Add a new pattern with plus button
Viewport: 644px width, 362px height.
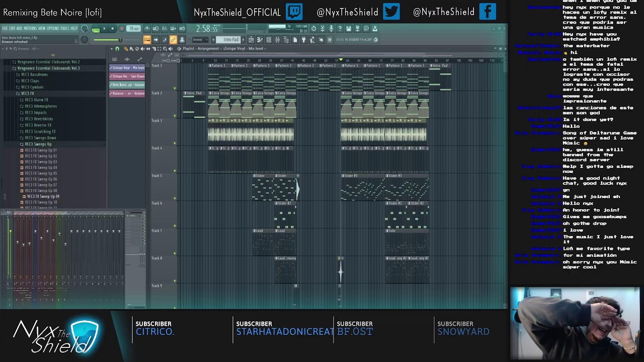(x=243, y=40)
